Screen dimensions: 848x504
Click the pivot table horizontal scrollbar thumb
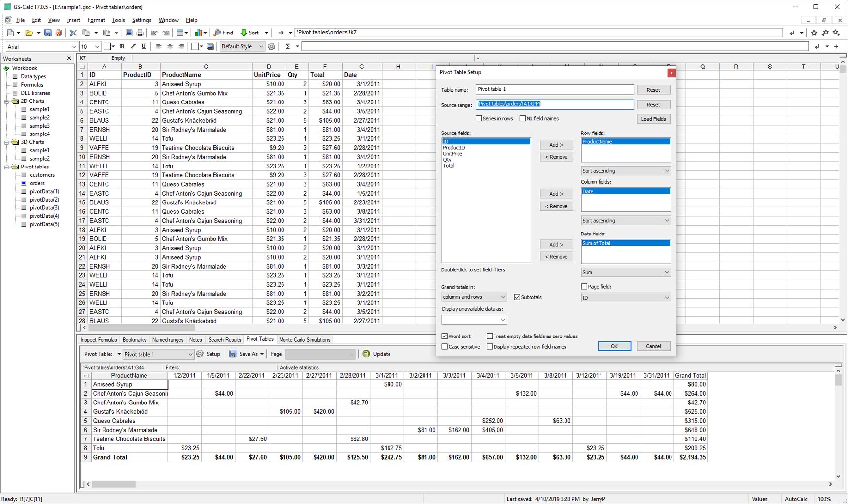(114, 484)
